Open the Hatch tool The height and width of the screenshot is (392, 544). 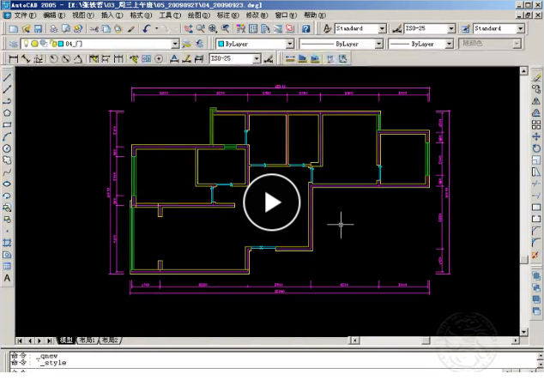click(7, 243)
